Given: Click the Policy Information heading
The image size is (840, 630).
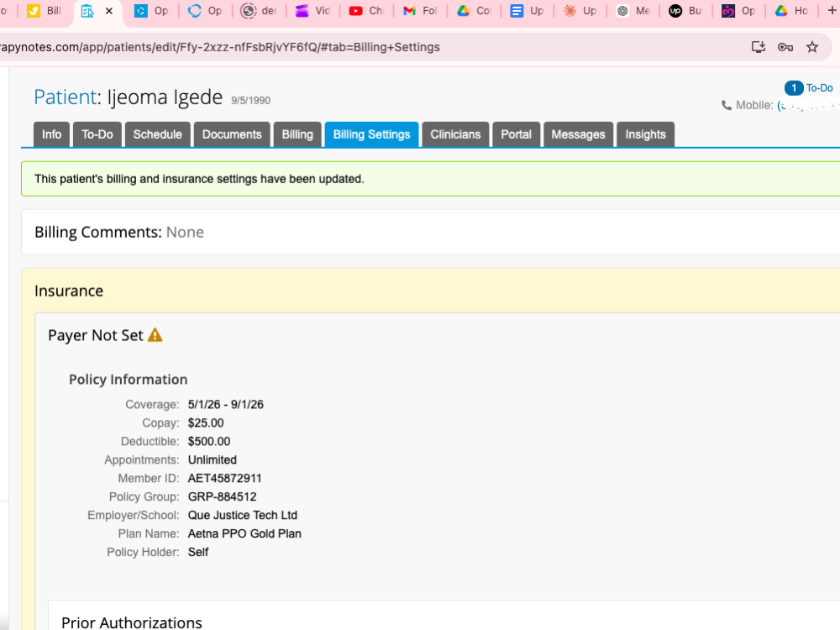Looking at the screenshot, I should point(128,380).
